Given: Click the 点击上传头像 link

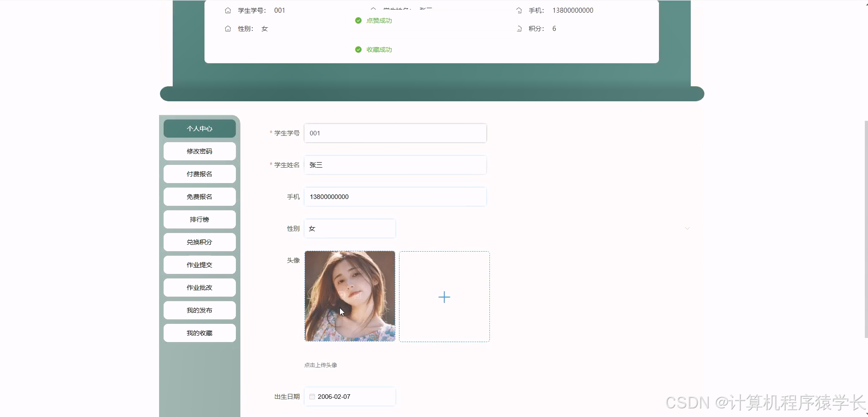Looking at the screenshot, I should [320, 364].
